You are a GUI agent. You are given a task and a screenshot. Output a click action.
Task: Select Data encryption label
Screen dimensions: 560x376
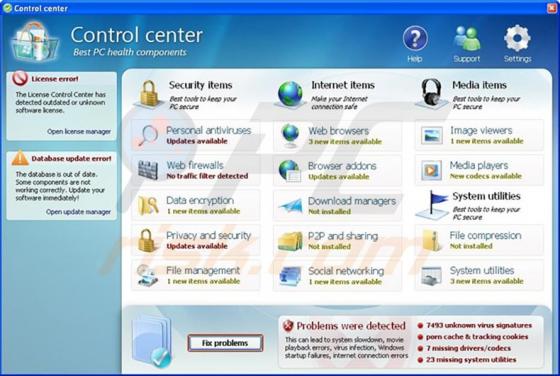tap(200, 200)
